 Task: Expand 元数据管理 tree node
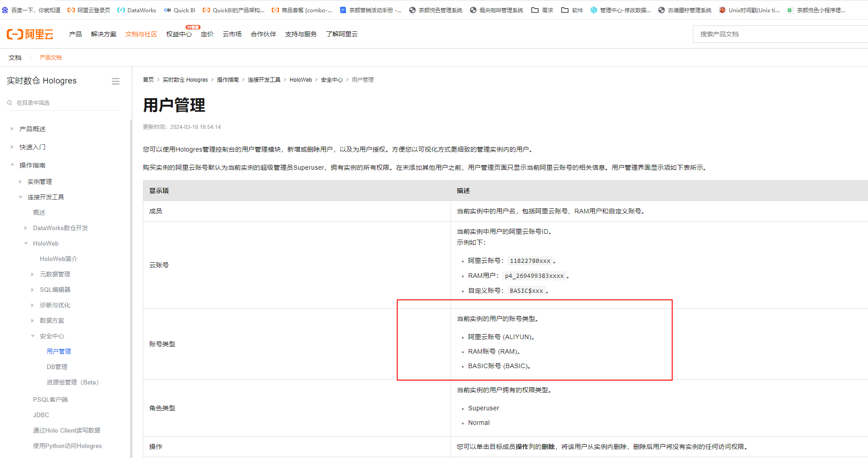tap(32, 274)
